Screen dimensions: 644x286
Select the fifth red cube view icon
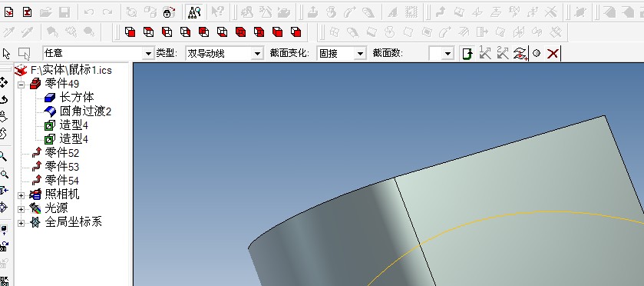pos(203,32)
